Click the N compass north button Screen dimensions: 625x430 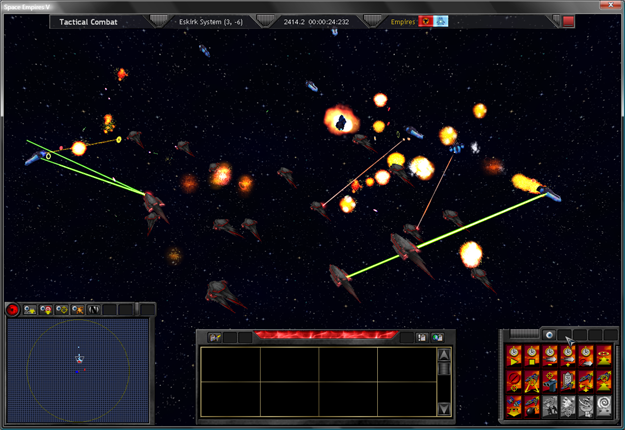tap(93, 310)
